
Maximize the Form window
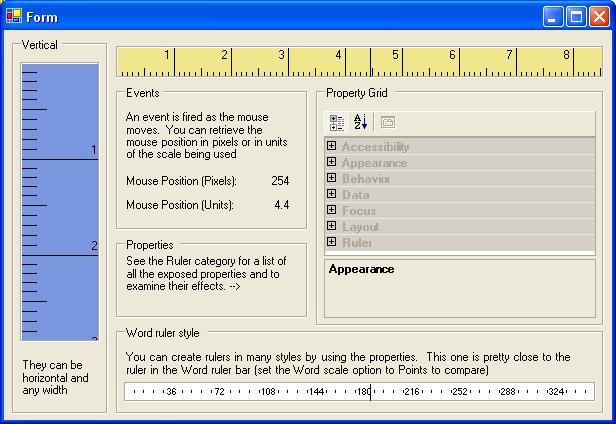coord(576,17)
